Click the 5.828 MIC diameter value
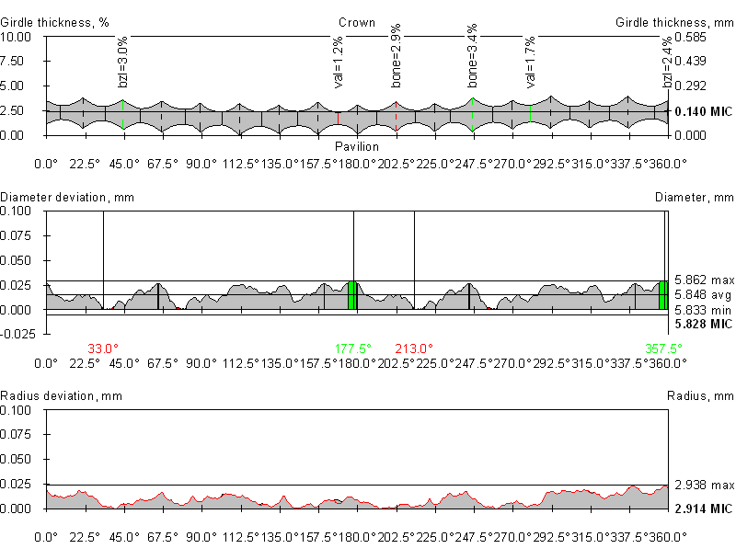Screen dimensions: 736x560 703,325
